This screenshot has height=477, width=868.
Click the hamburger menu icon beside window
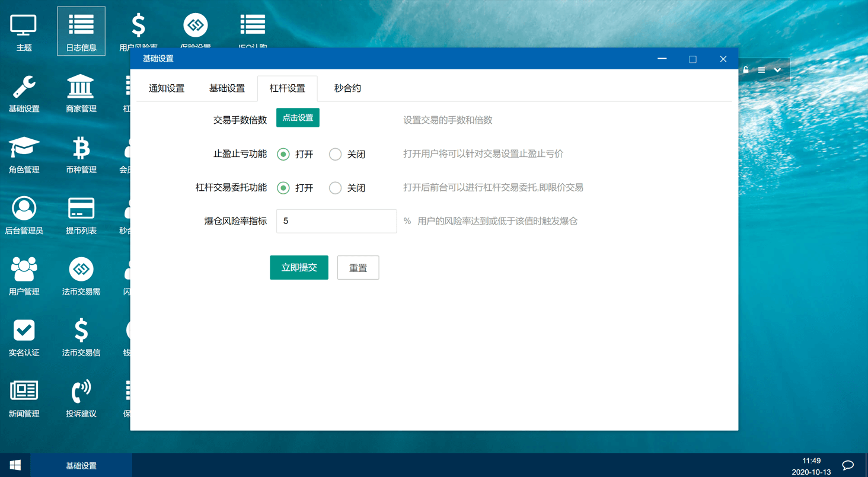[761, 70]
